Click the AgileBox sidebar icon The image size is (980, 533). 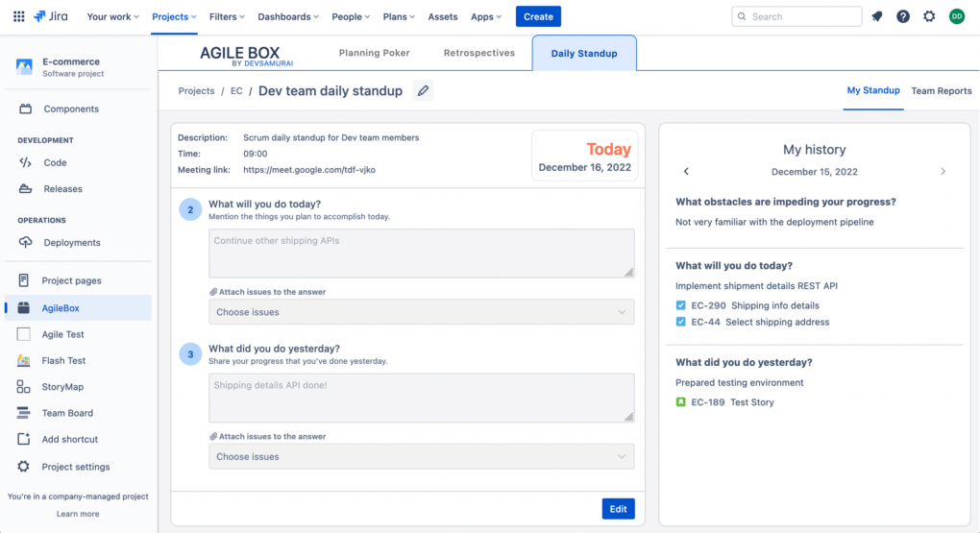tap(23, 308)
